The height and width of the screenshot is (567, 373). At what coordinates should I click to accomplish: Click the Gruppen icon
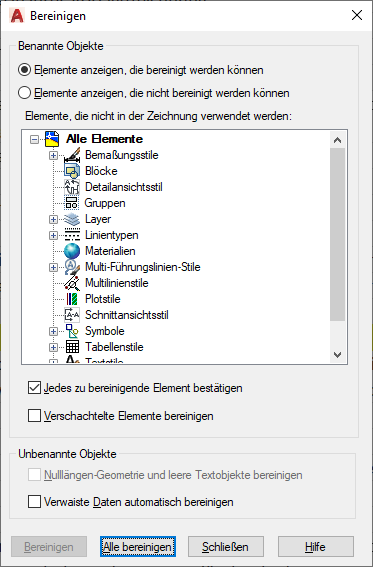point(72,203)
